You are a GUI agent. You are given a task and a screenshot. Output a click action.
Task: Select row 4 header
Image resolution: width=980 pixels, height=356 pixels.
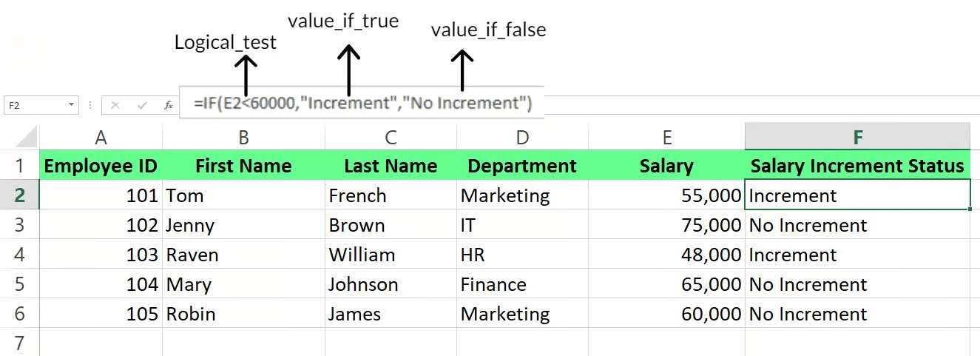tap(19, 255)
